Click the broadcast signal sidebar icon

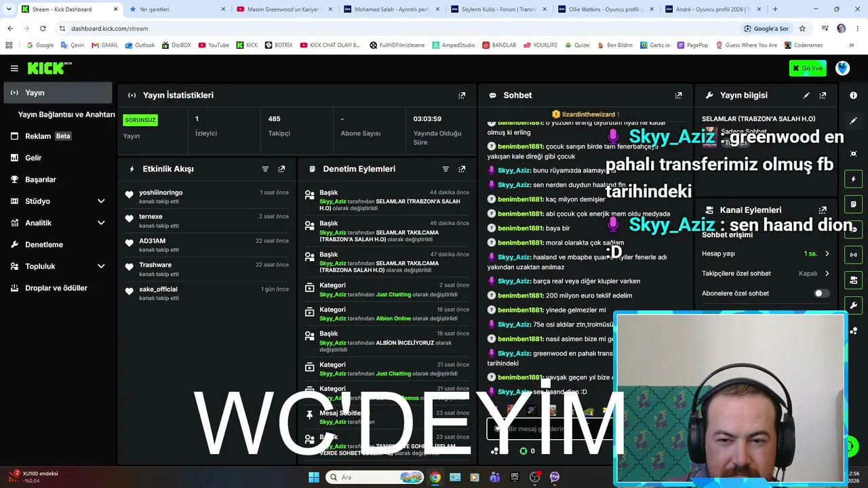pyautogui.click(x=853, y=255)
